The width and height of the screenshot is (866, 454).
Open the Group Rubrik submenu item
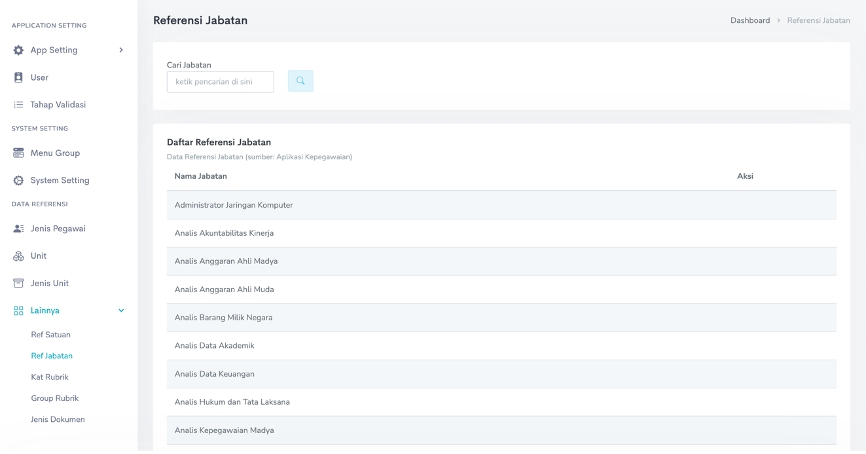pyautogui.click(x=54, y=398)
